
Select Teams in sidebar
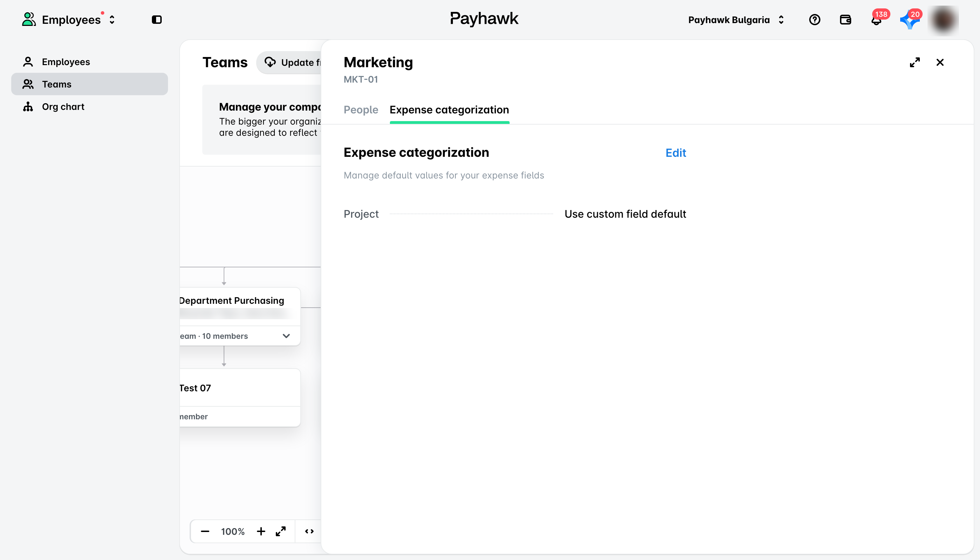(x=89, y=84)
